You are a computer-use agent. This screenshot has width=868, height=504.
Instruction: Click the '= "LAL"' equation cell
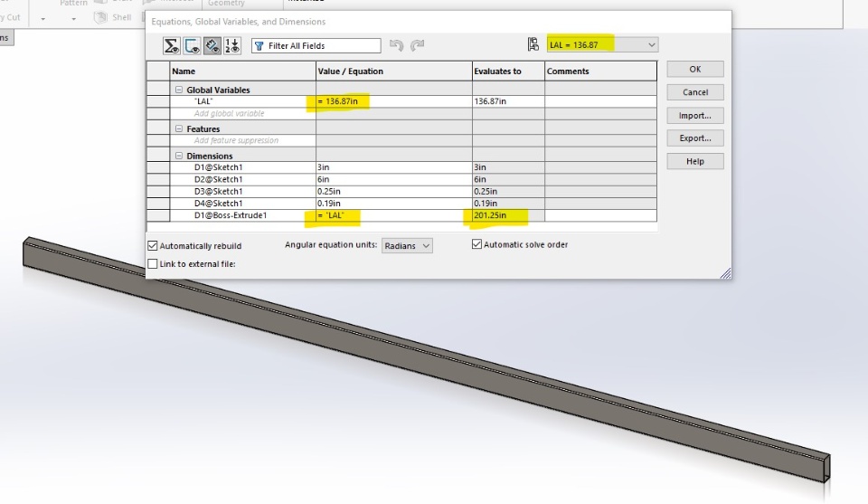pyautogui.click(x=394, y=215)
